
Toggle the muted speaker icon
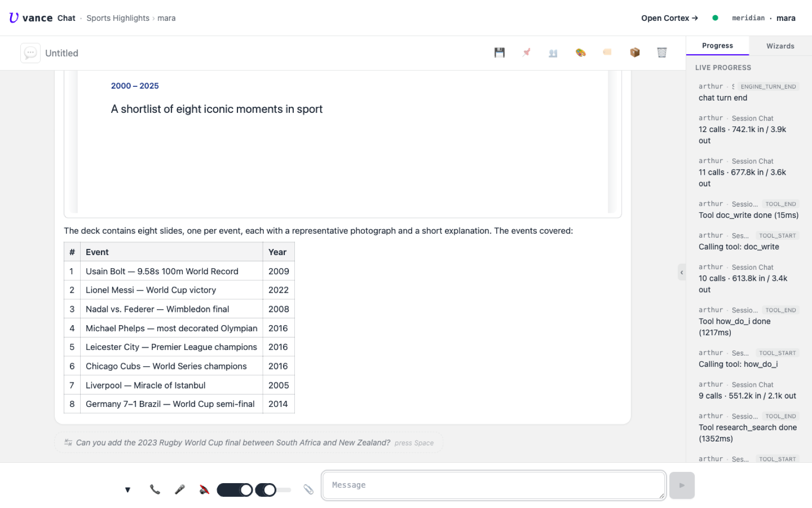click(x=204, y=490)
